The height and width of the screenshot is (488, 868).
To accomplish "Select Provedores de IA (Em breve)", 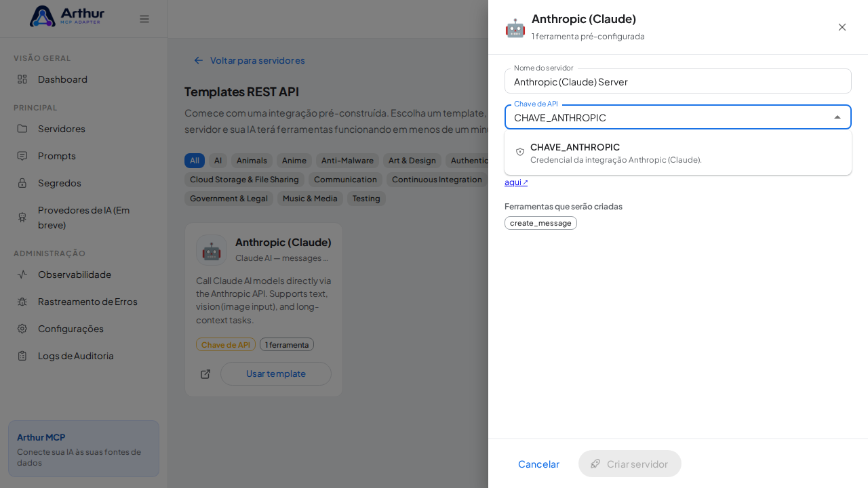I will (83, 217).
